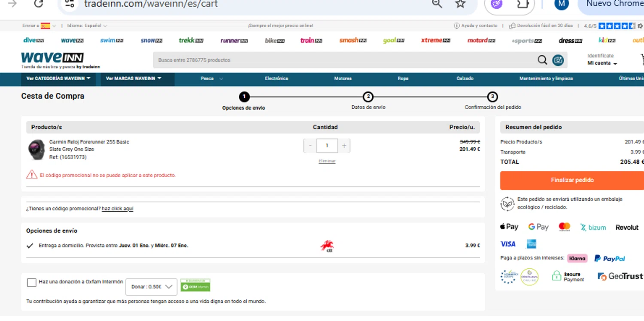Click Eliminar to remove product

tap(327, 161)
